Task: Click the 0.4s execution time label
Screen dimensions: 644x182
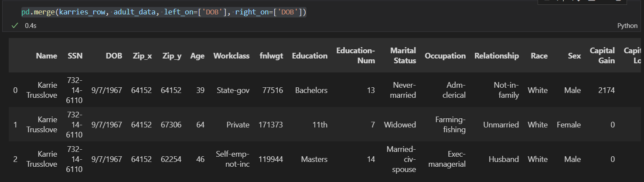Action: (x=31, y=26)
